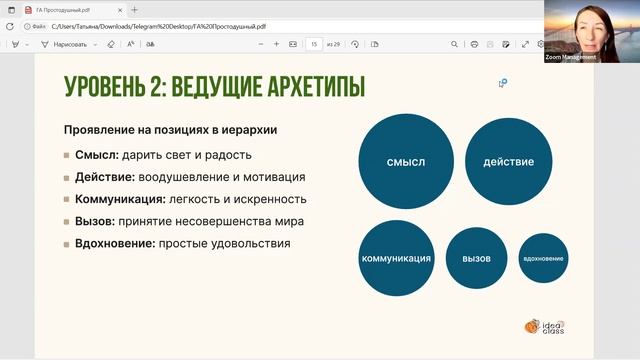Reload the page with the refresh icon
The width and height of the screenshot is (640, 360).
(x=10, y=27)
